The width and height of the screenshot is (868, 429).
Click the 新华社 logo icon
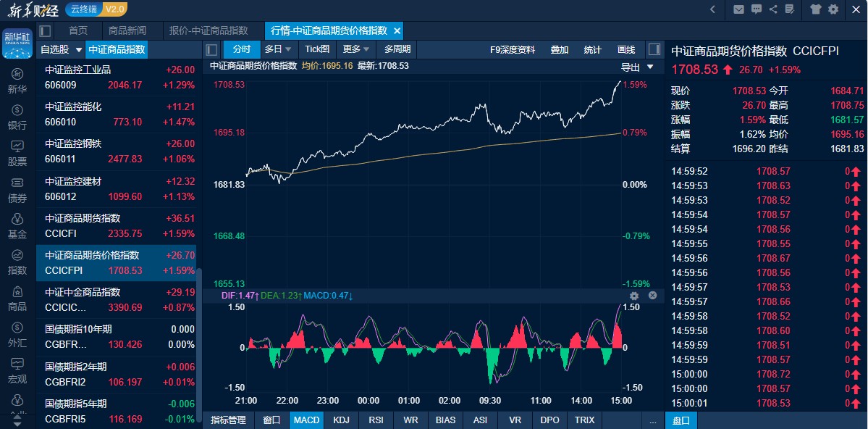[17, 43]
